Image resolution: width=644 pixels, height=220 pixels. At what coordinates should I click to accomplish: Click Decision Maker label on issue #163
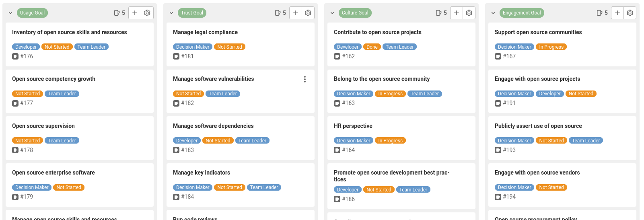(354, 94)
